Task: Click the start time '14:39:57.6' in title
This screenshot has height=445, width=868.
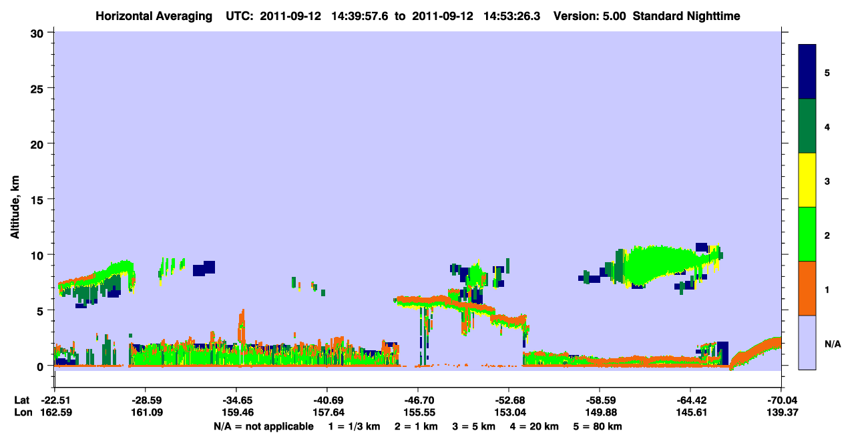Action: pyautogui.click(x=359, y=15)
